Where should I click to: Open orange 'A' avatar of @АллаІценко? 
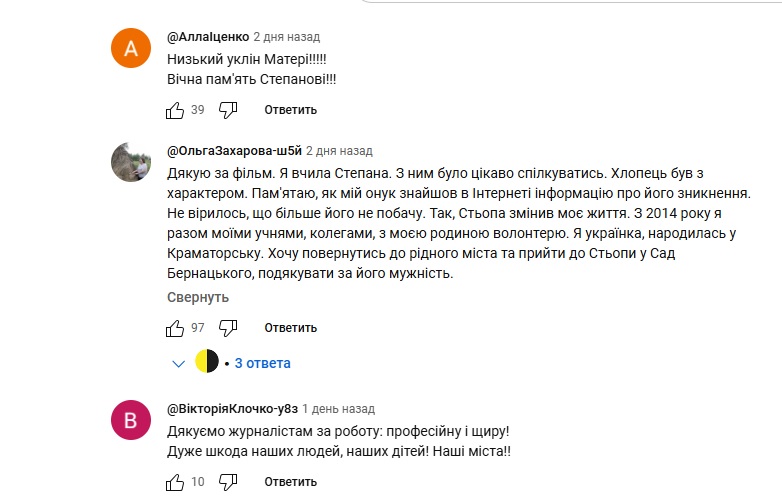[131, 48]
